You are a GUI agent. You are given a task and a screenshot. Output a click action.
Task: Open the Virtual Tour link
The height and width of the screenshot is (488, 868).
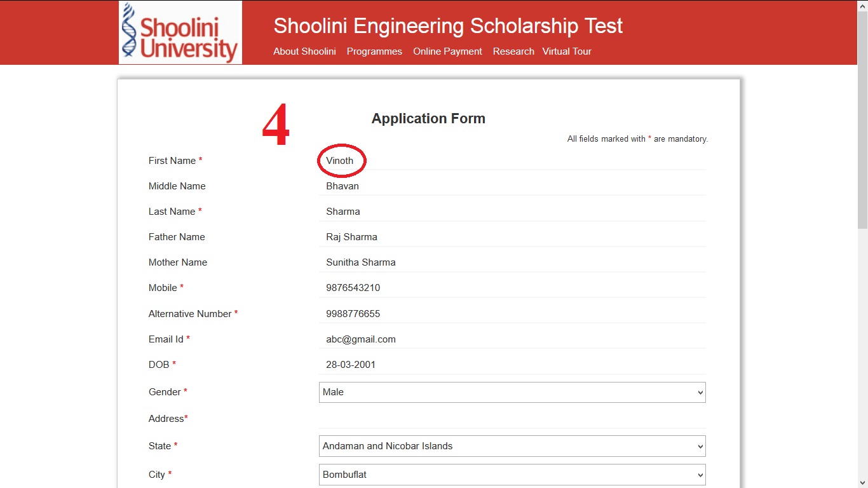pyautogui.click(x=567, y=51)
